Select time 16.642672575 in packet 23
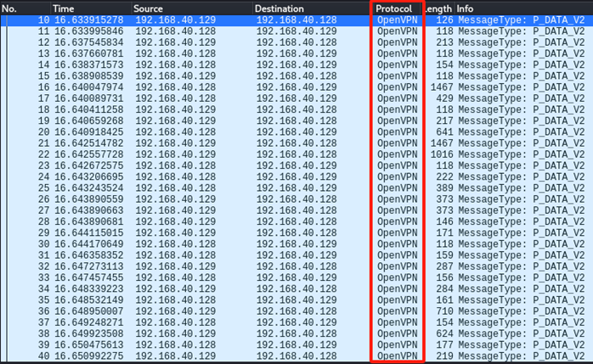Viewport: 593px width, 364px height. coord(89,165)
